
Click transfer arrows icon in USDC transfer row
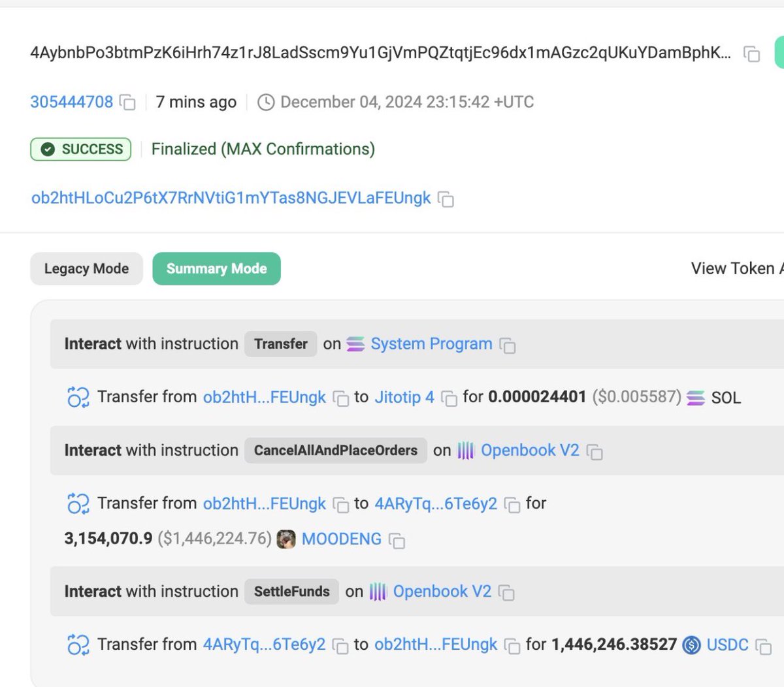coord(78,645)
